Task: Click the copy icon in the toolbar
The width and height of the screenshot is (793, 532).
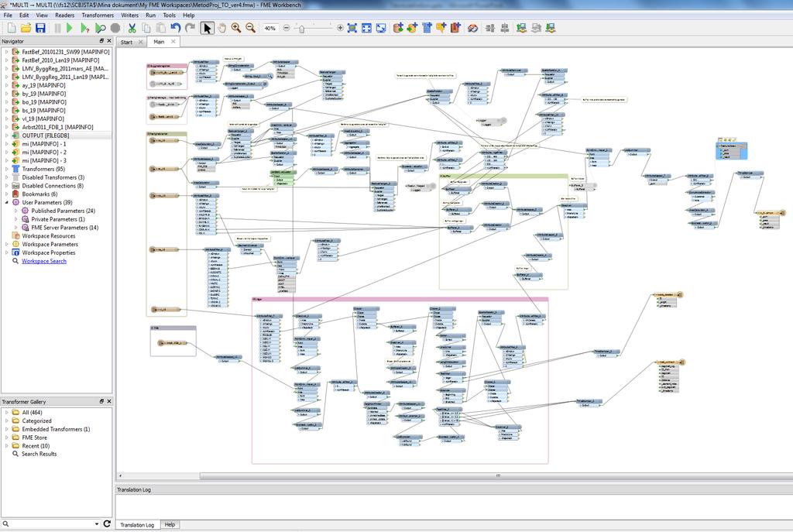Action: coord(146,28)
